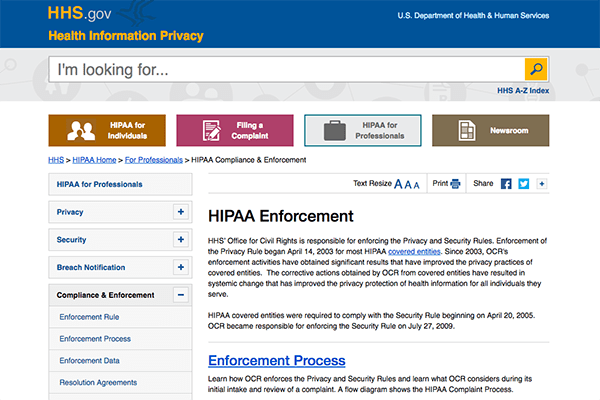
Task: Click U.S. Department of Health & Human Services
Action: tap(473, 16)
